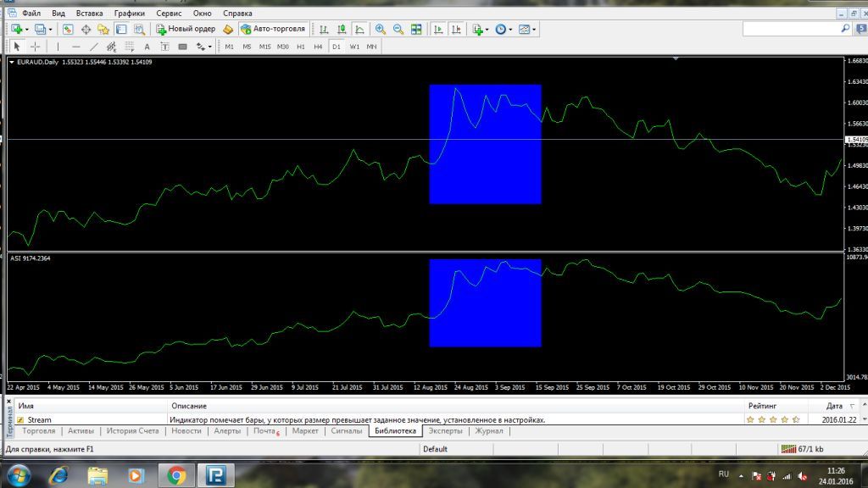Select the text A drawing tool
The image size is (868, 488).
coord(147,47)
